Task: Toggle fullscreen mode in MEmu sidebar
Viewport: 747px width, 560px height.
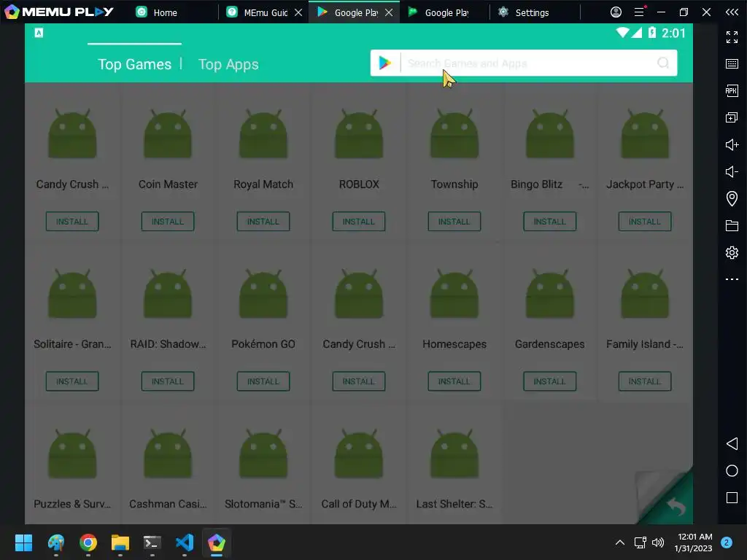Action: [x=732, y=36]
